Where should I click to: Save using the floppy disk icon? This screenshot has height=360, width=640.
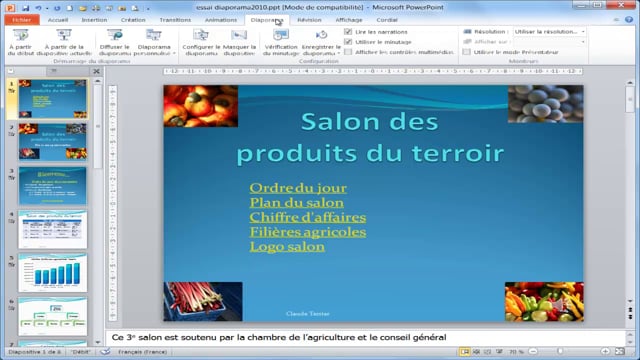click(25, 8)
